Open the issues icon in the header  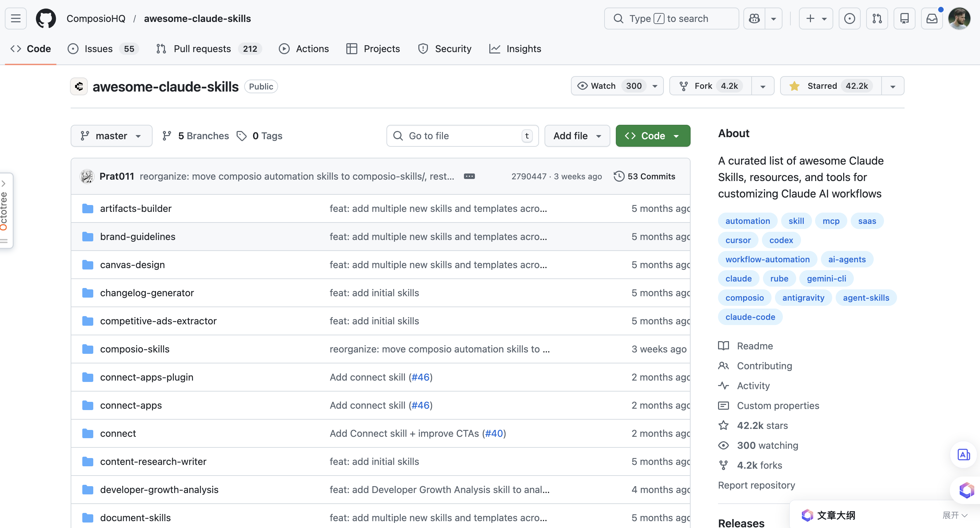click(x=849, y=18)
